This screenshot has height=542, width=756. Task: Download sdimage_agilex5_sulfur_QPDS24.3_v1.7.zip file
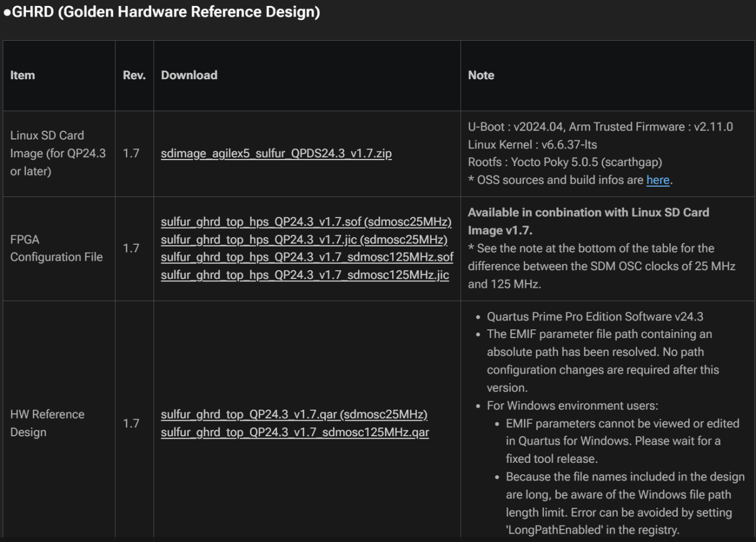click(276, 154)
